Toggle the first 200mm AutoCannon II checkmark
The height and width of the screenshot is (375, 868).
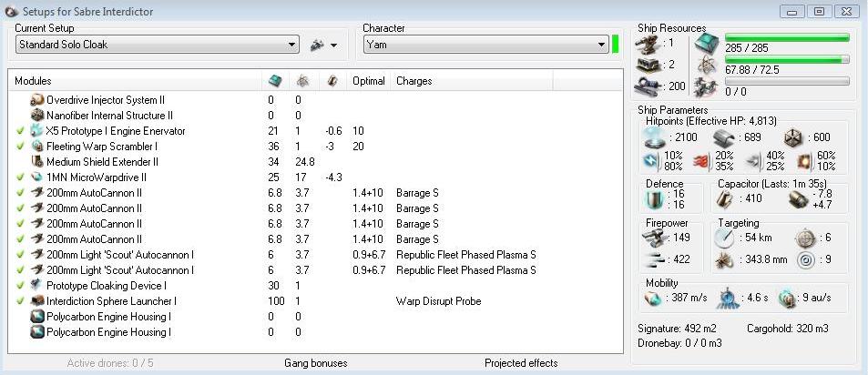(x=21, y=193)
